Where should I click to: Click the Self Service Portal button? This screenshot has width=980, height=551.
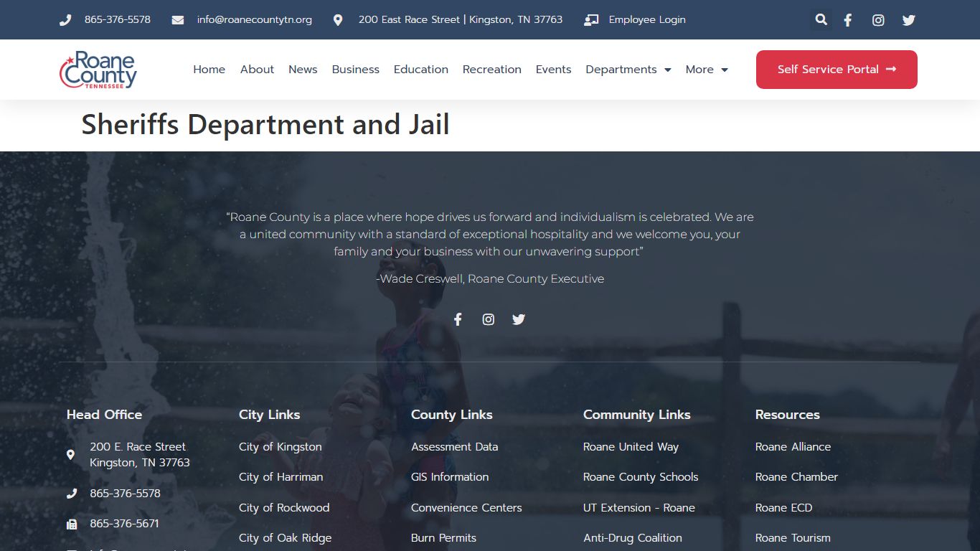(x=836, y=70)
